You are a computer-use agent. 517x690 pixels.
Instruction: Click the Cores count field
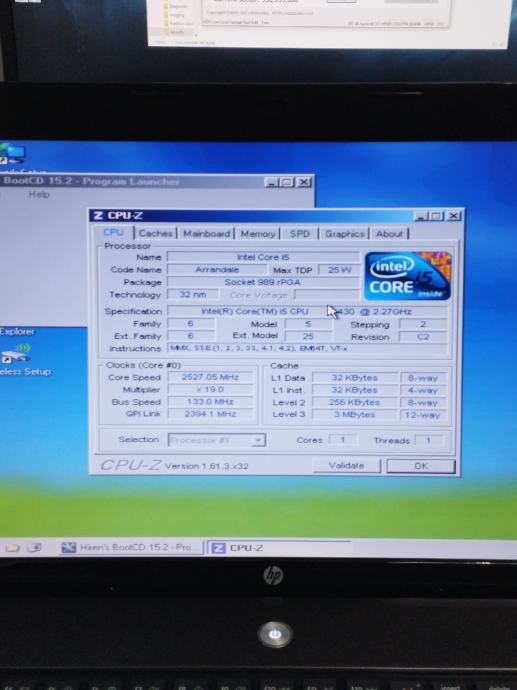pyautogui.click(x=343, y=440)
